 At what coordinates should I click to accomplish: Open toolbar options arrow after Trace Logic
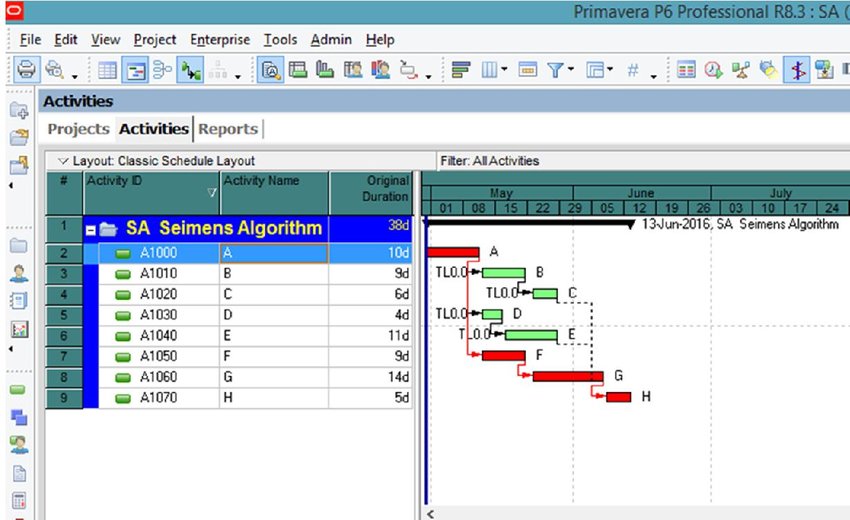(x=237, y=77)
